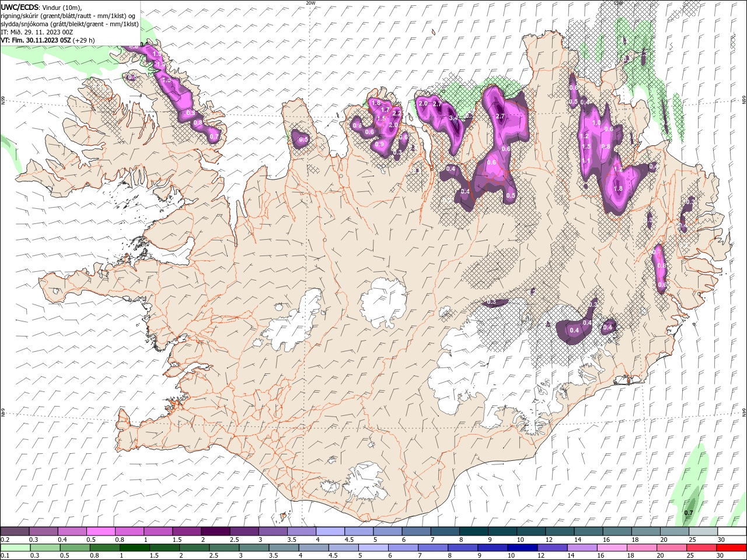Select lower legend swatch between 0.5 and 0.8

coord(75,548)
